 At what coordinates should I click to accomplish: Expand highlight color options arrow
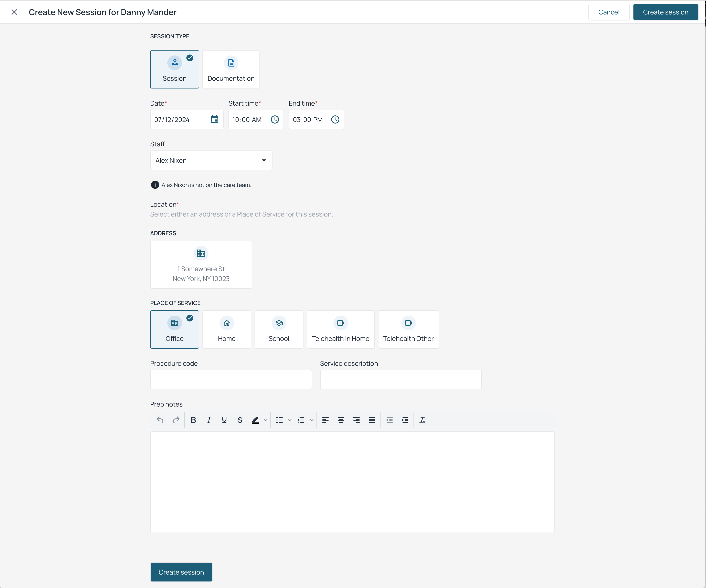click(x=266, y=420)
